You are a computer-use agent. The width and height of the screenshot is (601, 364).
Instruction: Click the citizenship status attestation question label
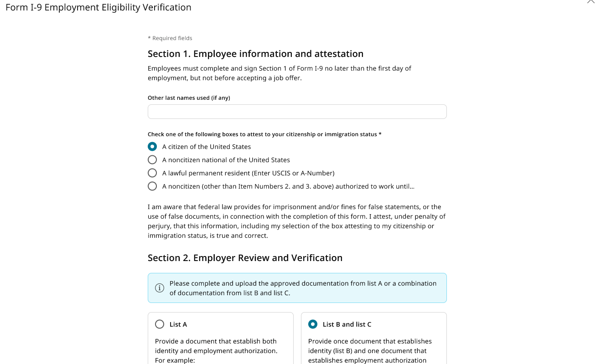tap(264, 134)
